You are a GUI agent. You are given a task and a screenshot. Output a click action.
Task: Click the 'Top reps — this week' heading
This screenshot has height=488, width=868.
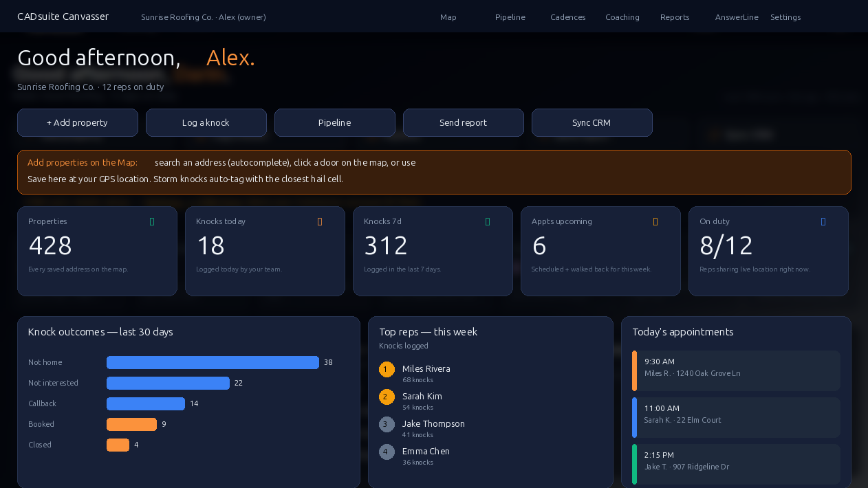click(x=428, y=332)
